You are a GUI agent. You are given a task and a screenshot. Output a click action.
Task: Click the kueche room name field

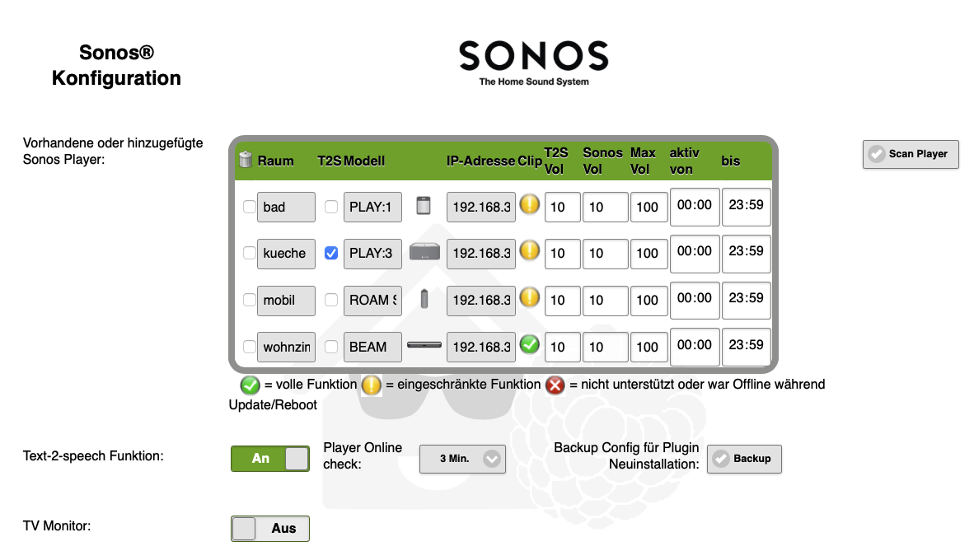click(x=286, y=254)
